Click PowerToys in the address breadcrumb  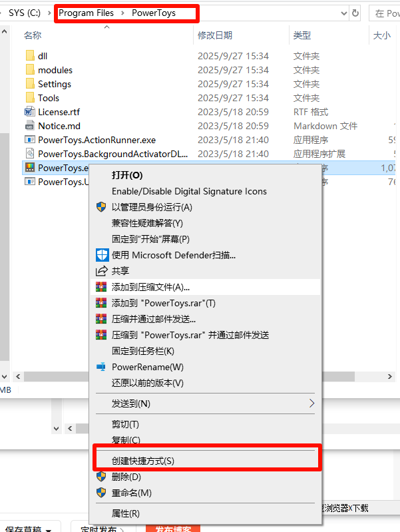click(154, 13)
